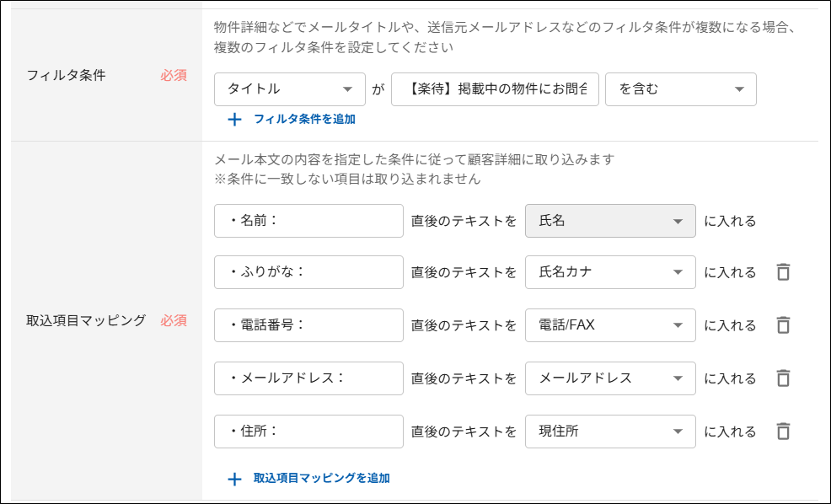Click plus icon beside フィルタ条件を追加
Image resolution: width=831 pixels, height=504 pixels.
pyautogui.click(x=234, y=119)
